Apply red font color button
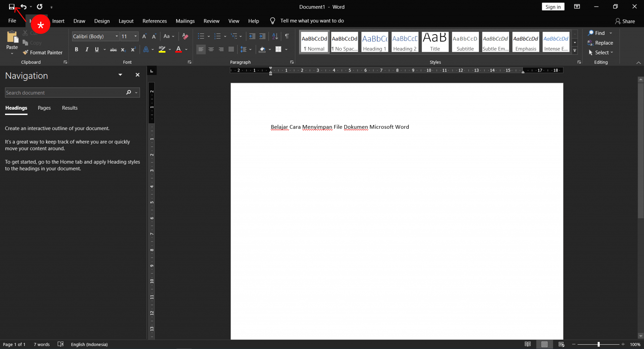The image size is (644, 349). 179,49
